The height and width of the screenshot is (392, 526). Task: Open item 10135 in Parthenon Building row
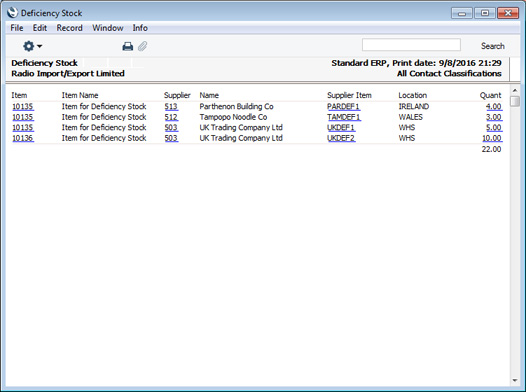coord(23,107)
